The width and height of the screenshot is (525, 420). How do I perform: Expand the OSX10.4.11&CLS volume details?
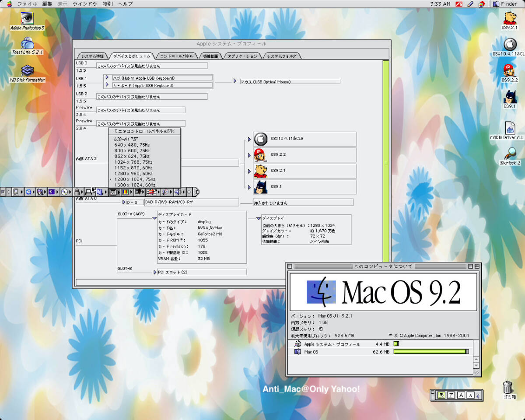point(249,139)
